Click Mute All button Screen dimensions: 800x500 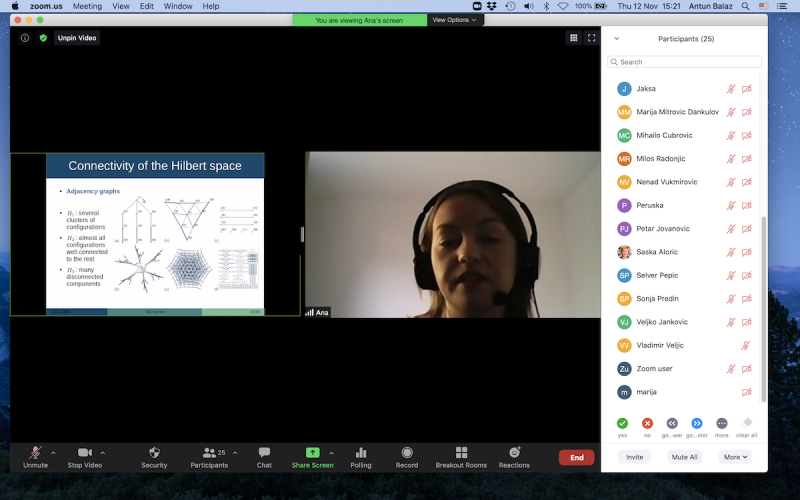point(684,457)
